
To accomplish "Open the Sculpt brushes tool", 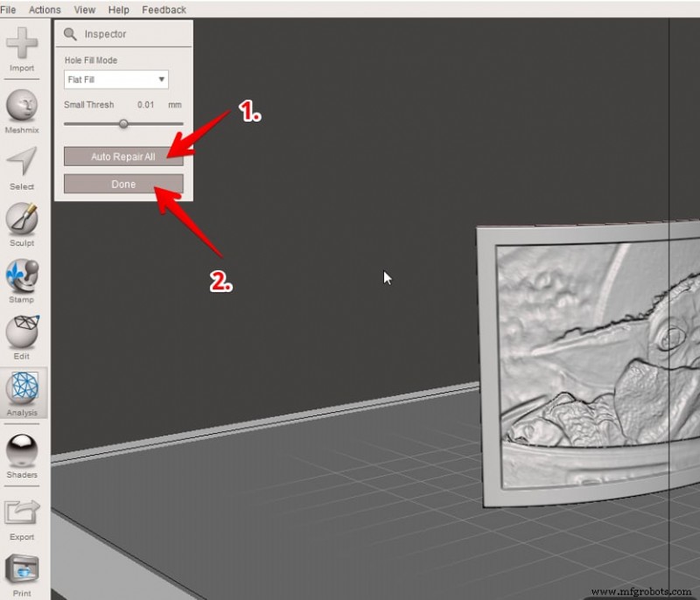I will point(21,225).
